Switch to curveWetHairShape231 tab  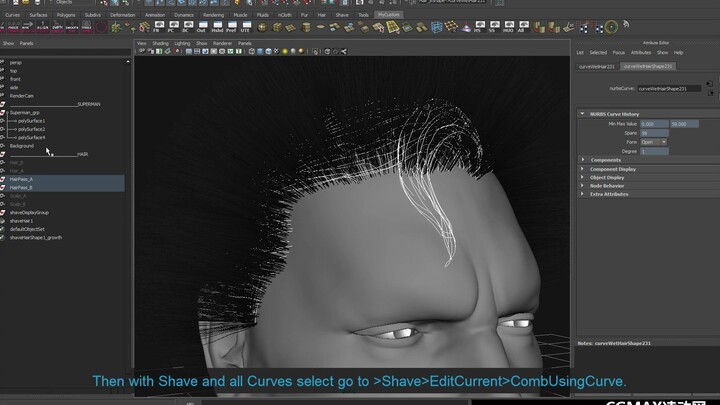[x=648, y=66]
